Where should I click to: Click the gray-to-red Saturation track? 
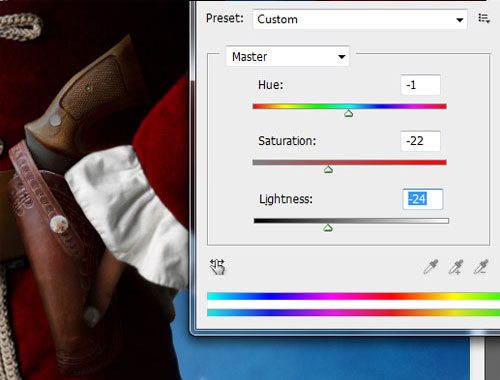click(x=349, y=162)
